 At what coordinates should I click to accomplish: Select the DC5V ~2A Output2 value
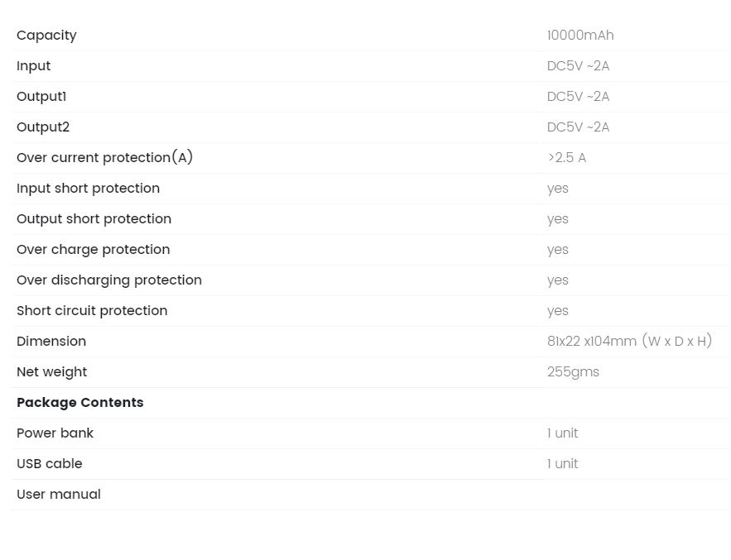[578, 127]
